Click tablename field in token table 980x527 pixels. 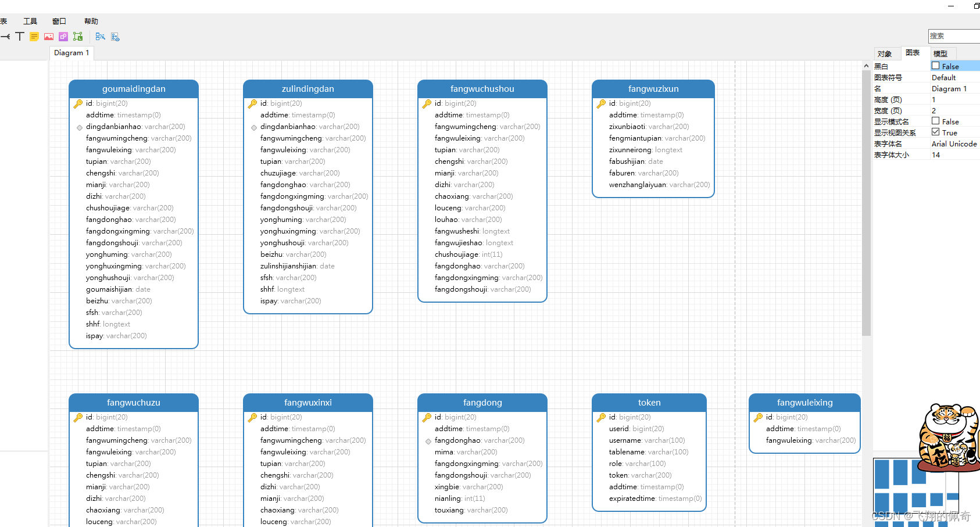click(649, 452)
